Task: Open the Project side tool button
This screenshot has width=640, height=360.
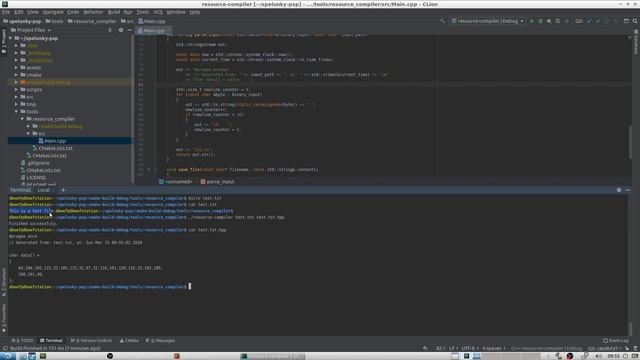Action: click(4, 41)
